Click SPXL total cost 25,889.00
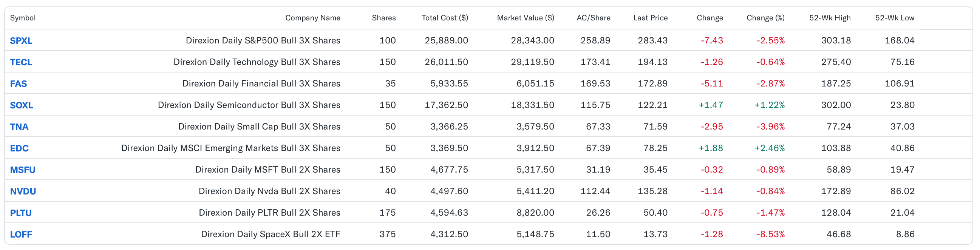 pyautogui.click(x=446, y=40)
